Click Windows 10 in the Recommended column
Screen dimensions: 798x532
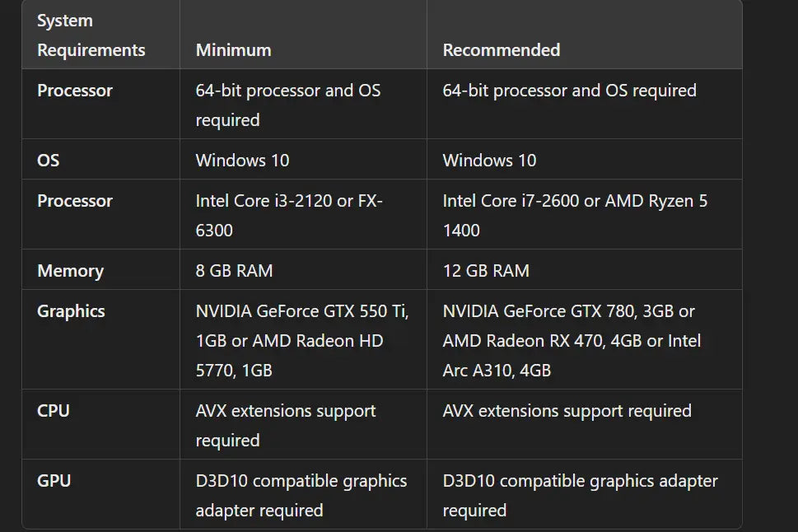click(x=489, y=160)
